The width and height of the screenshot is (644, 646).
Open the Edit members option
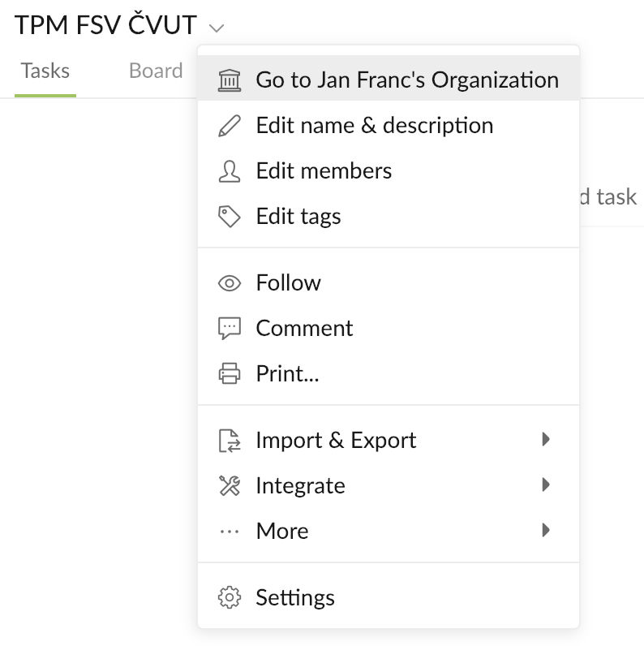coord(389,170)
